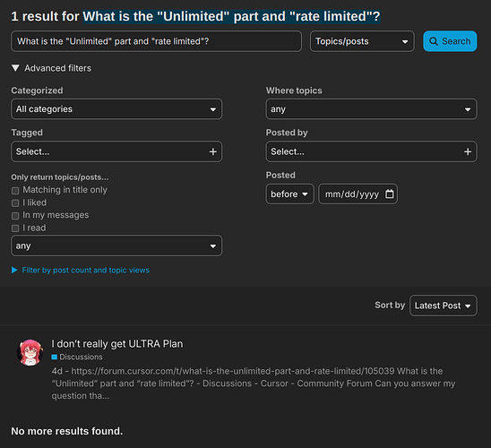Click the plus icon in Tagged selector

click(x=213, y=151)
